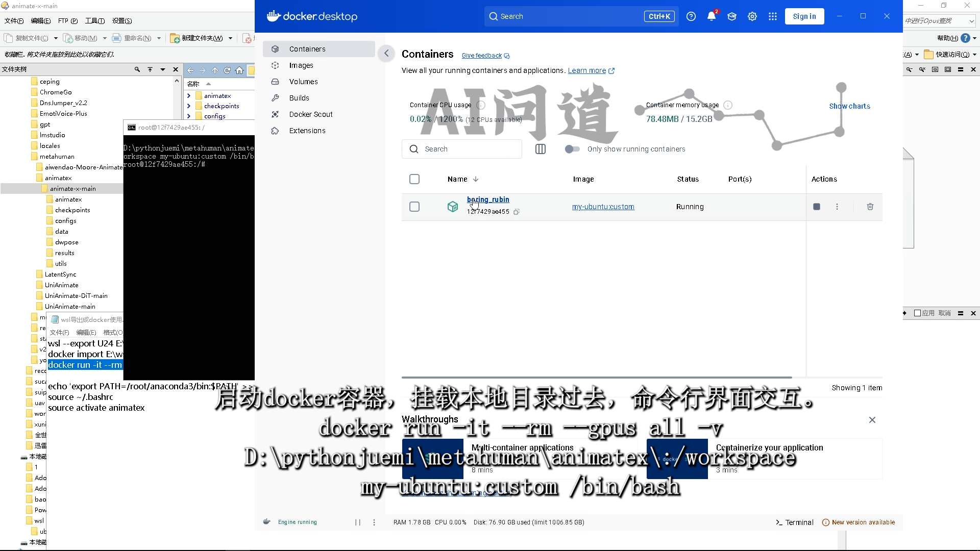Open the Volumes section
The image size is (980, 551).
point(303,82)
